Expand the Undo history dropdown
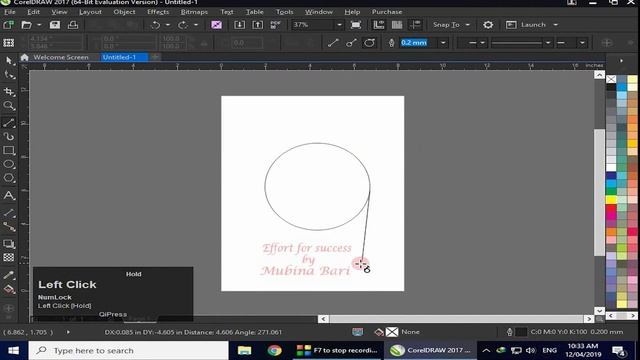Screen dimensions: 640x360 point(168,25)
